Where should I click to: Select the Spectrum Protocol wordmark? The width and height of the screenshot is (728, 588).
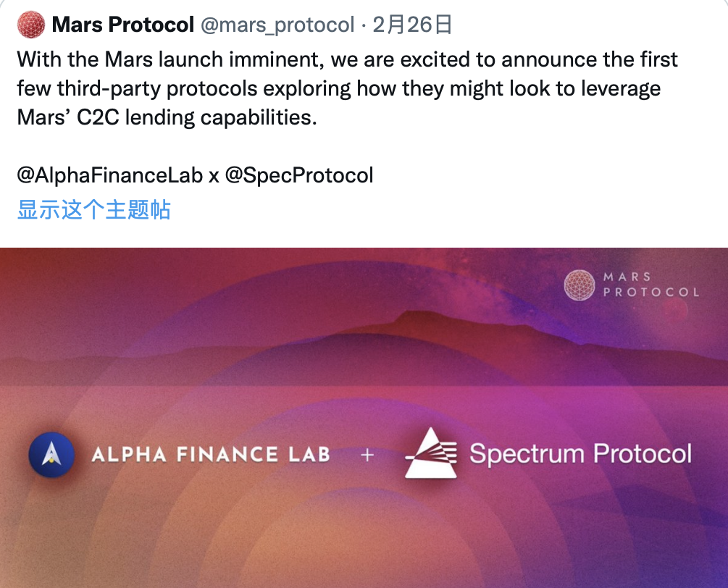click(x=580, y=454)
